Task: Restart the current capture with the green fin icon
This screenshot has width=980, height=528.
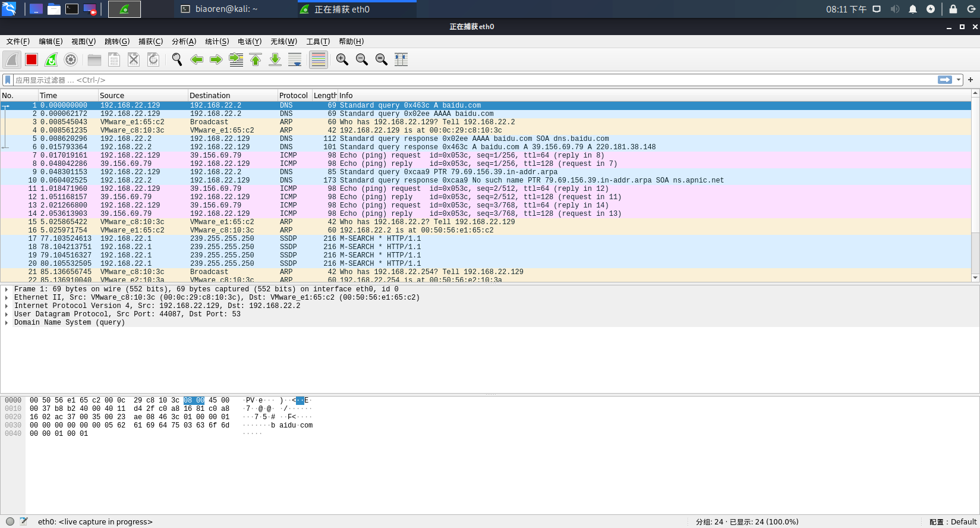Action: [51, 59]
